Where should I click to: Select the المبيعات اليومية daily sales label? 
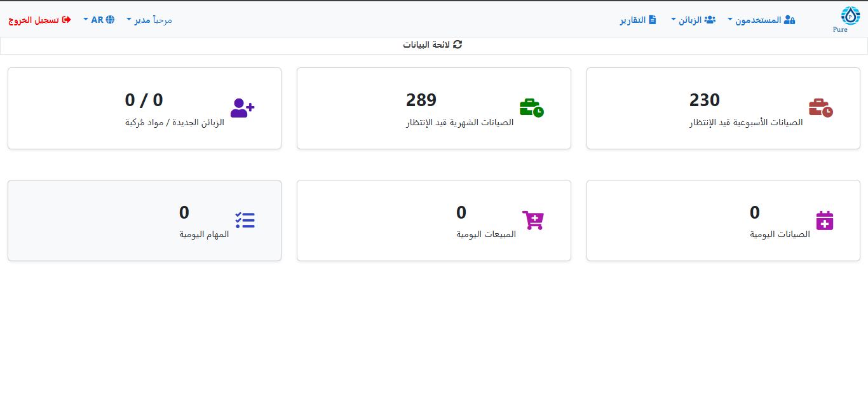[x=486, y=234]
